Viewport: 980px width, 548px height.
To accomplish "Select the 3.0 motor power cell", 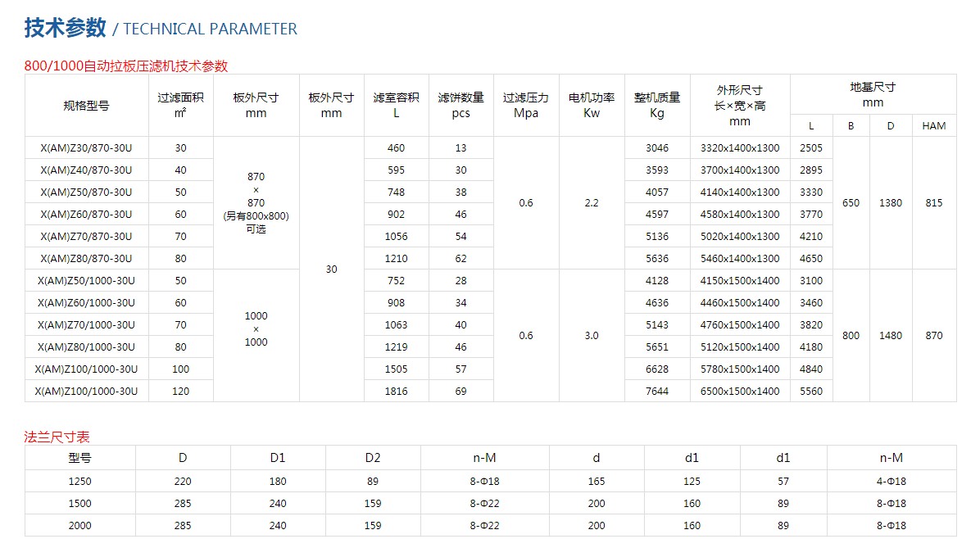I will click(x=592, y=336).
